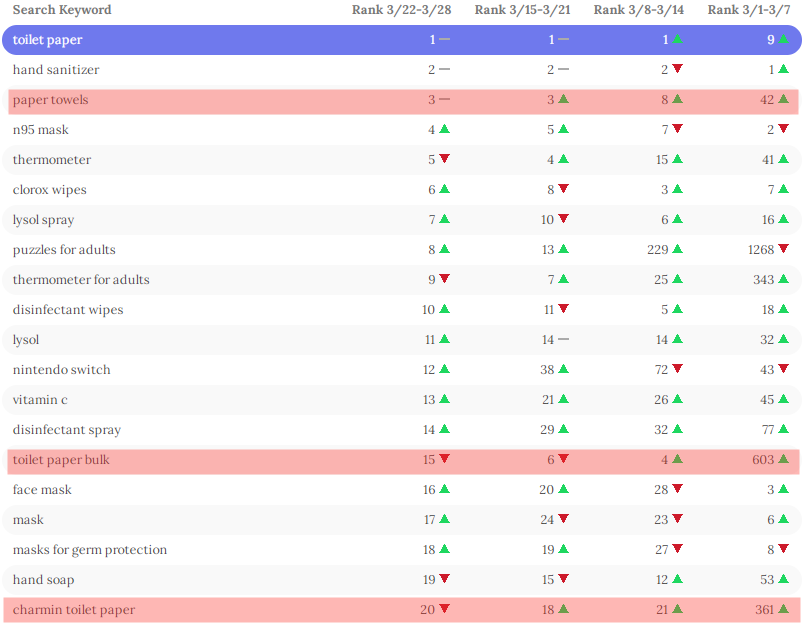
Task: Click green up arrow beside charmin toilet paper rank 361
Action: coord(783,609)
